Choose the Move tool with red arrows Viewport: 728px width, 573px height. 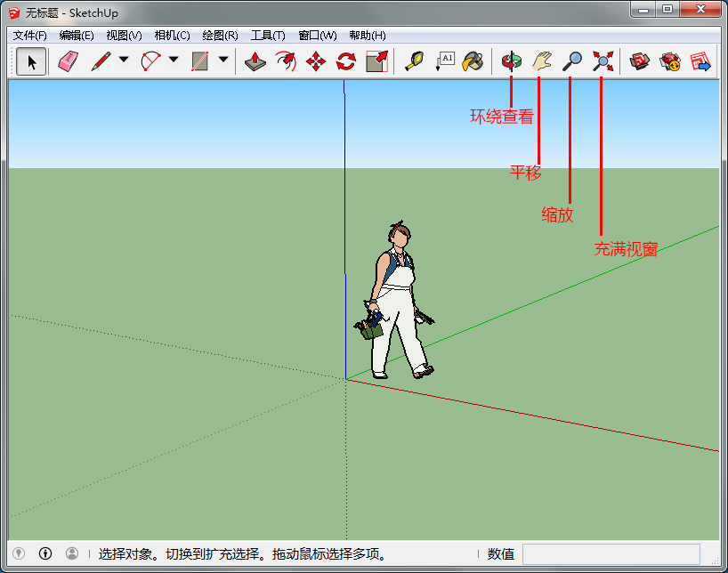click(x=316, y=61)
